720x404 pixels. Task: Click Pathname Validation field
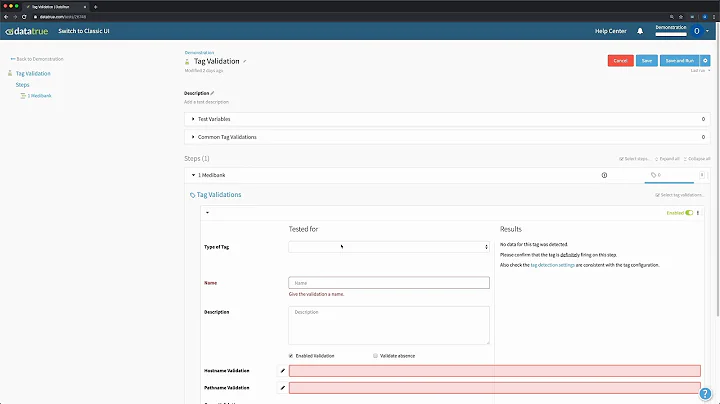click(x=495, y=388)
